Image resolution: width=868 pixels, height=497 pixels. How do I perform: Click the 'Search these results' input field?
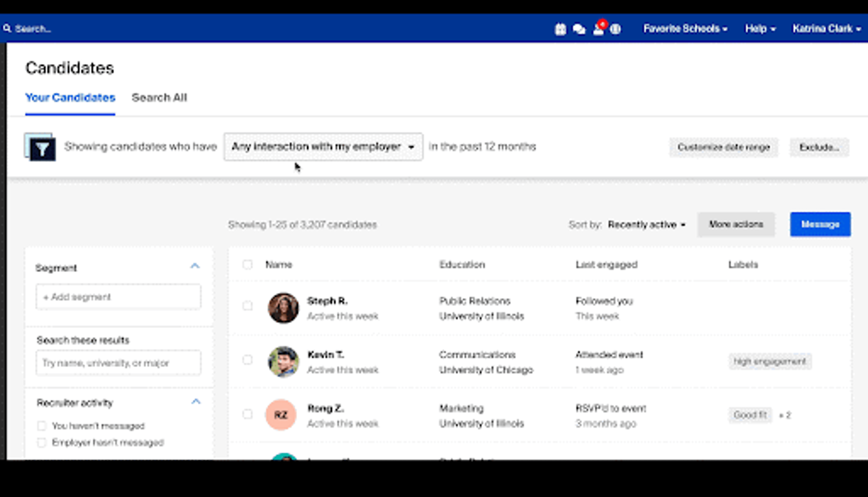pyautogui.click(x=118, y=362)
